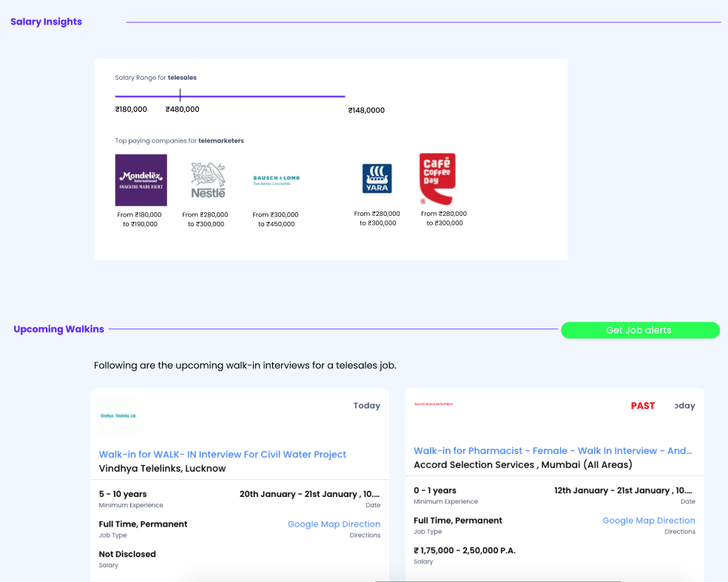Open Google Map Direction for Vindhya Telelinks
The height and width of the screenshot is (582, 728).
(334, 524)
